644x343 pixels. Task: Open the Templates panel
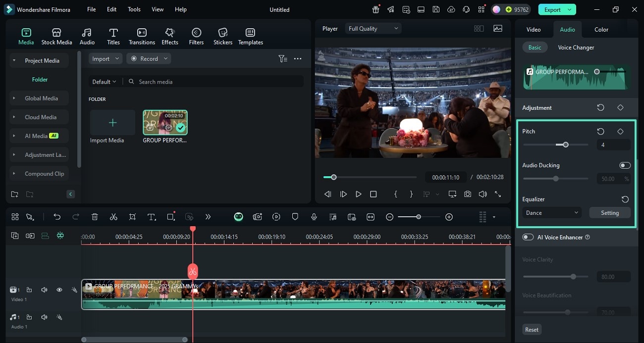[x=251, y=36]
